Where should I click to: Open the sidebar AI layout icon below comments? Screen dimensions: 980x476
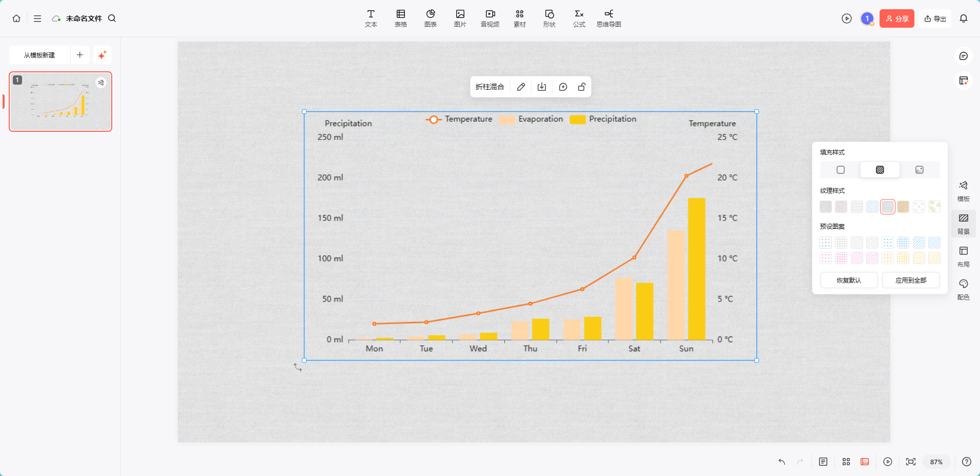point(964,81)
